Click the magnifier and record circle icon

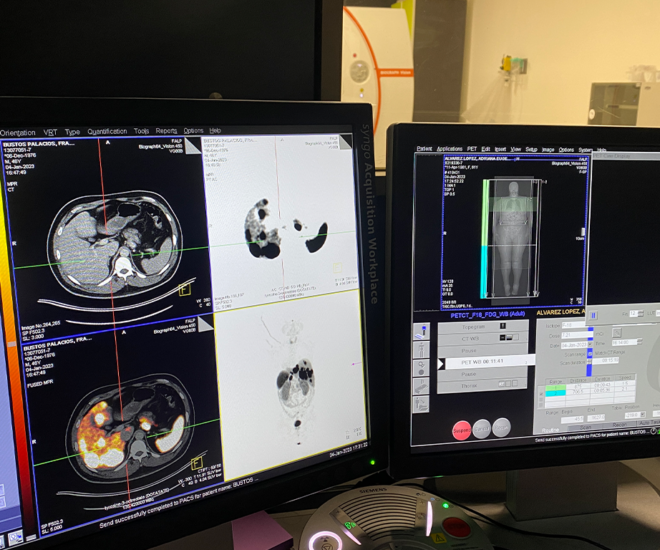[x=421, y=368]
